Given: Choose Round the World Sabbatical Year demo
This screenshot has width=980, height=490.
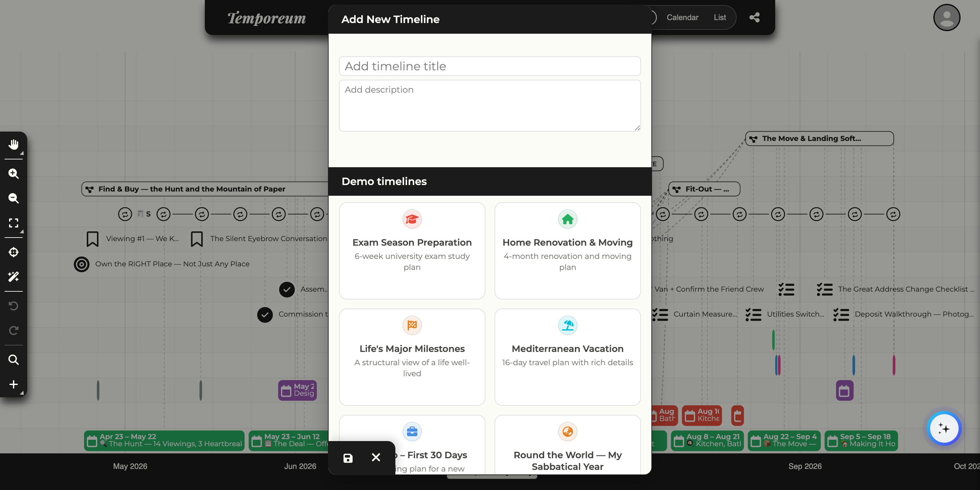Looking at the screenshot, I should pyautogui.click(x=567, y=444).
